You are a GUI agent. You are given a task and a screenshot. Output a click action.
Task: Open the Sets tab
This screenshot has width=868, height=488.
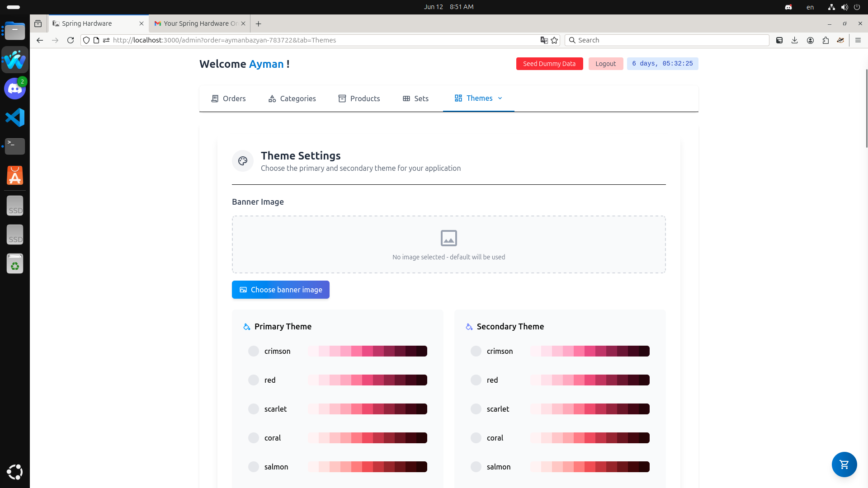(415, 99)
